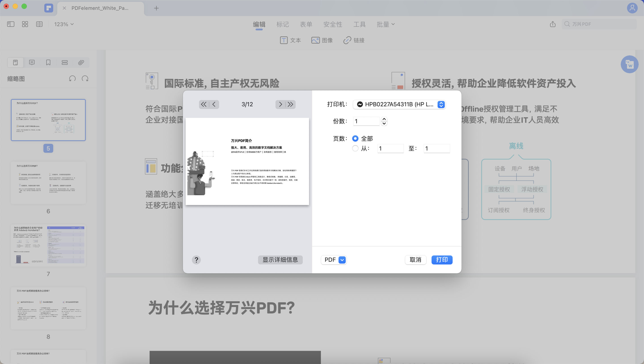Click the rotate counterclockwise icon above thumbnails
The image size is (644, 364).
(x=72, y=79)
